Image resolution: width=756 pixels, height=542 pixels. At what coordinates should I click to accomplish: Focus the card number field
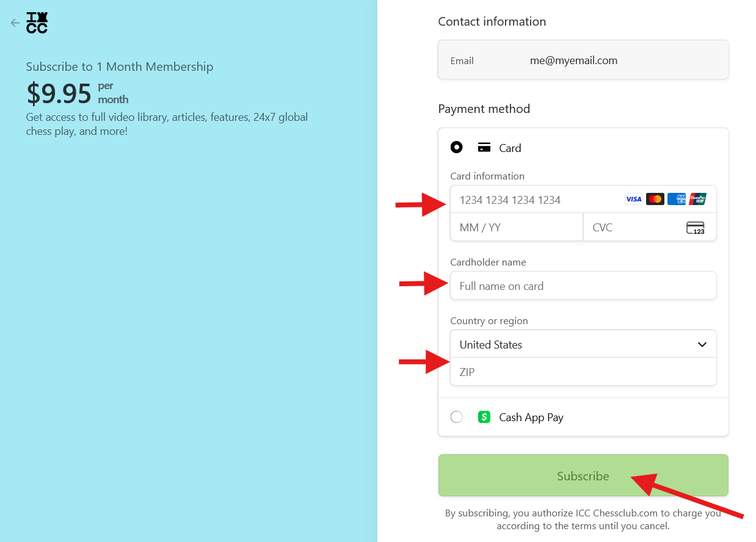pos(583,200)
